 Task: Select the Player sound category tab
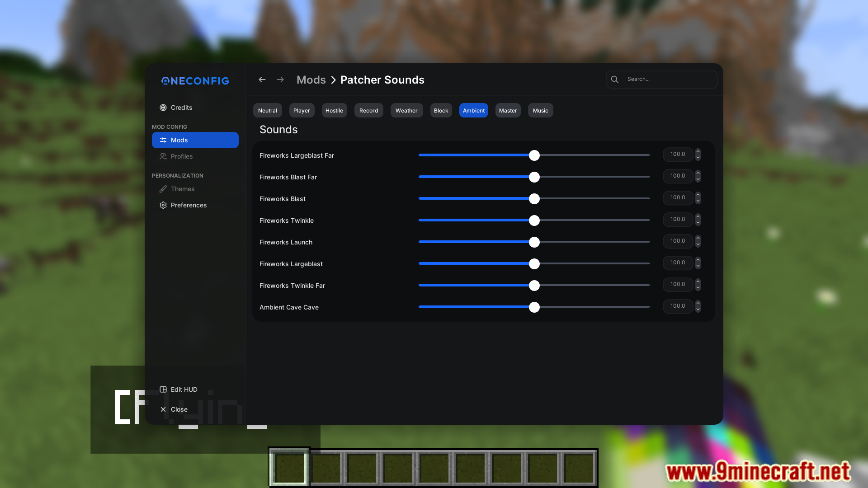(302, 110)
